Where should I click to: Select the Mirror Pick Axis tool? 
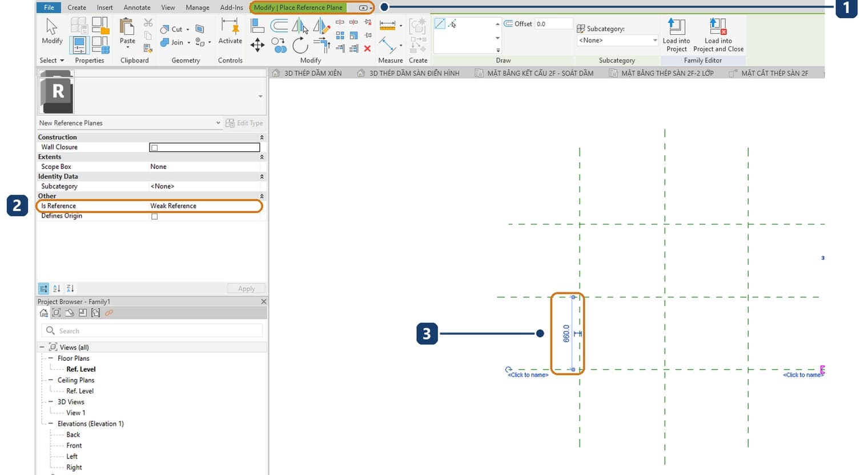[300, 26]
